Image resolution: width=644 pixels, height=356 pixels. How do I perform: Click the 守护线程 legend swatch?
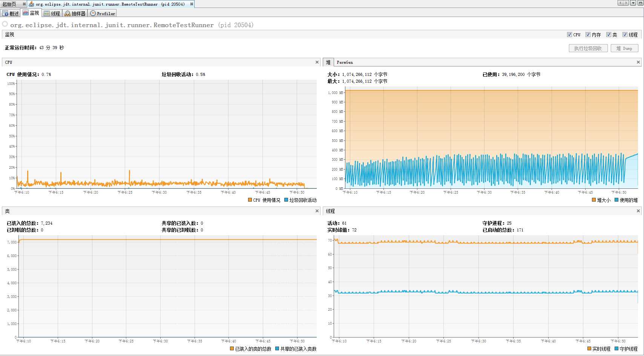tap(616, 348)
